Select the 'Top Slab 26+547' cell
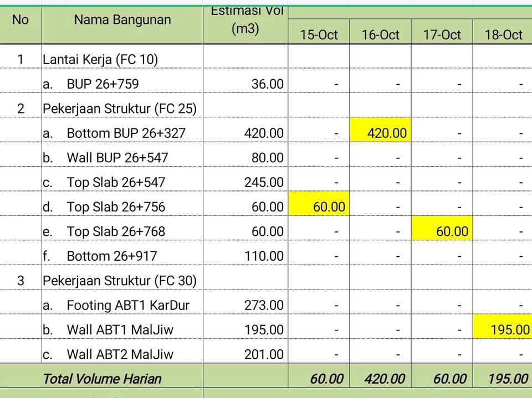The width and height of the screenshot is (532, 398). click(x=122, y=179)
